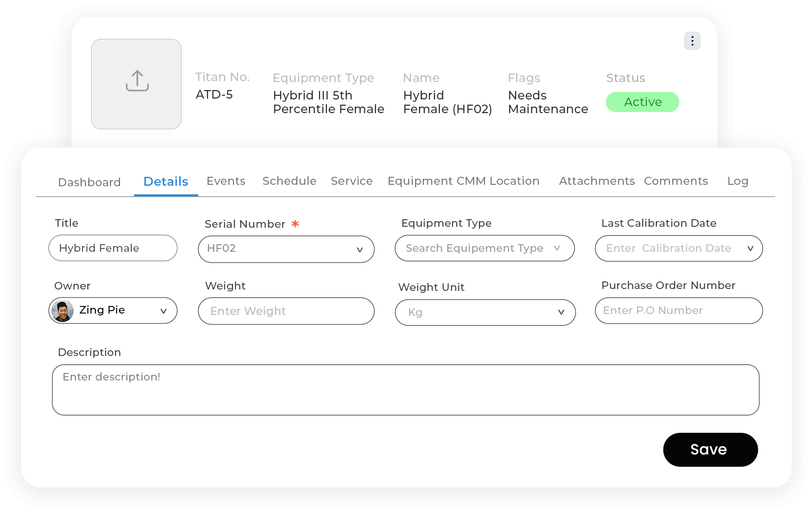Open the Last Calibration Date picker
Viewport: 812px width, 512px height.
750,248
